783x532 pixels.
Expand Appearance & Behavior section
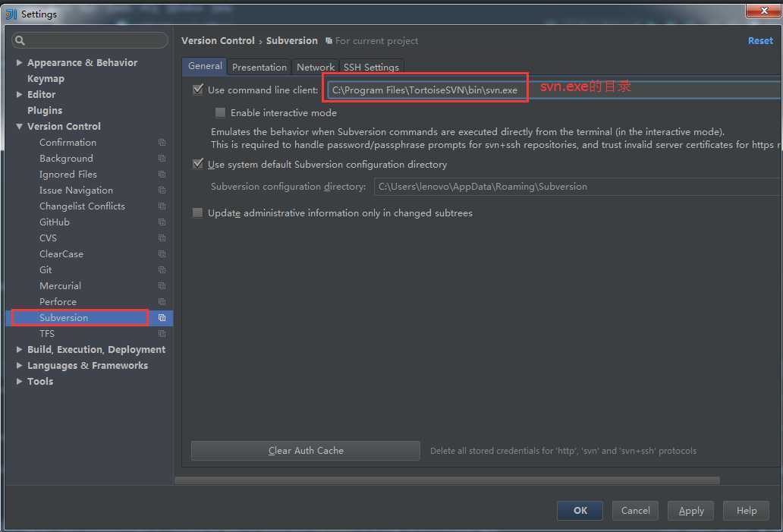(19, 62)
